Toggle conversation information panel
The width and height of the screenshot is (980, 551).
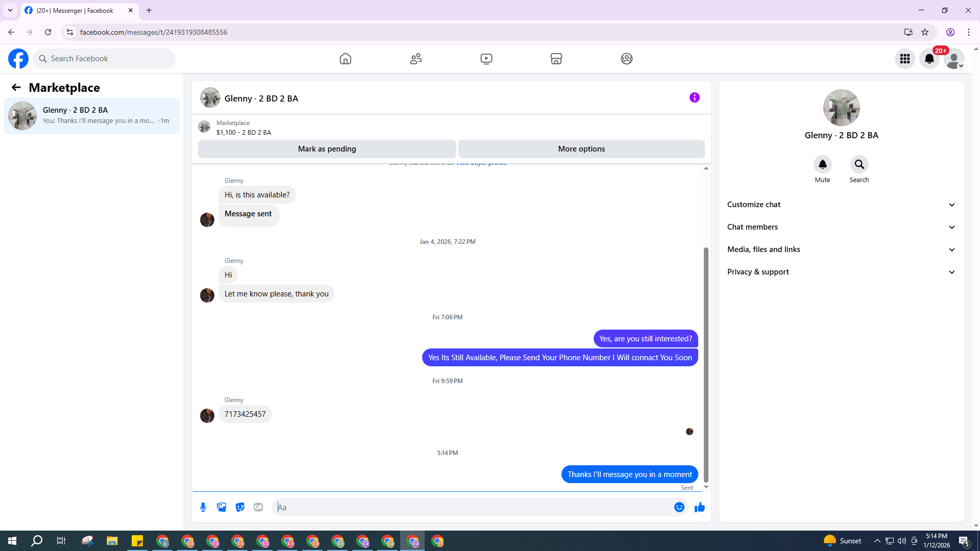(694, 97)
